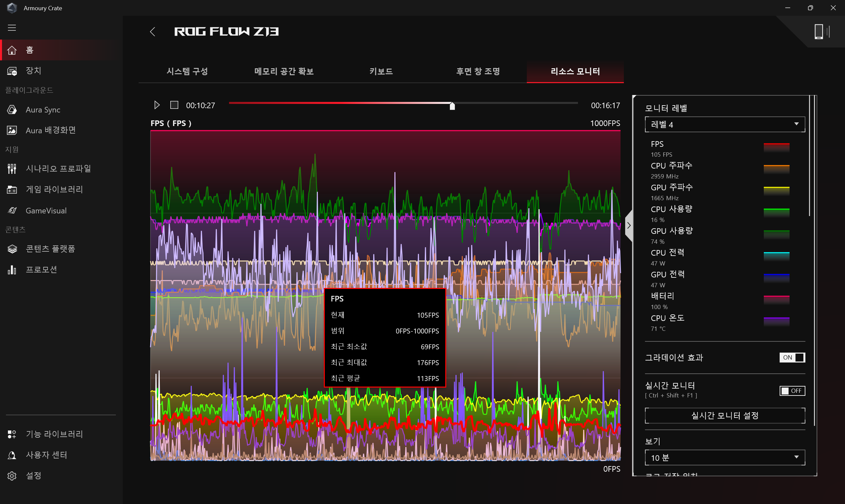Select the GPU 주파수 metric label
The image size is (845, 504).
point(672,187)
